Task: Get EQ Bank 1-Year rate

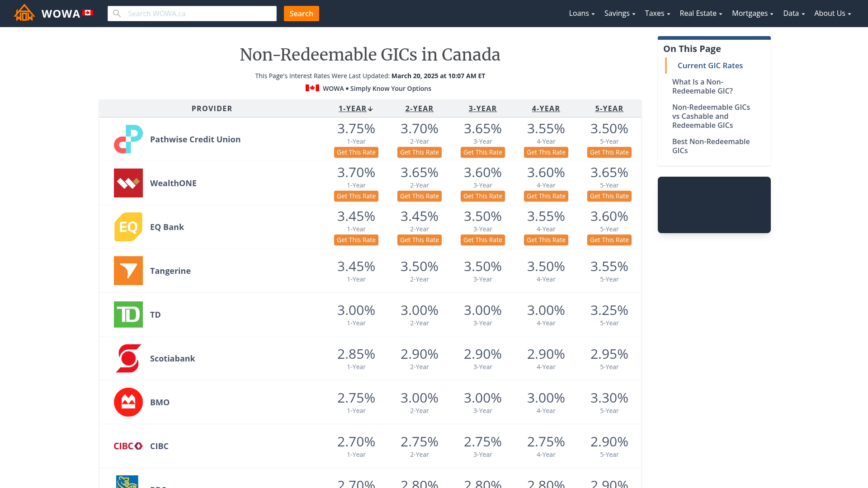Action: 356,240
